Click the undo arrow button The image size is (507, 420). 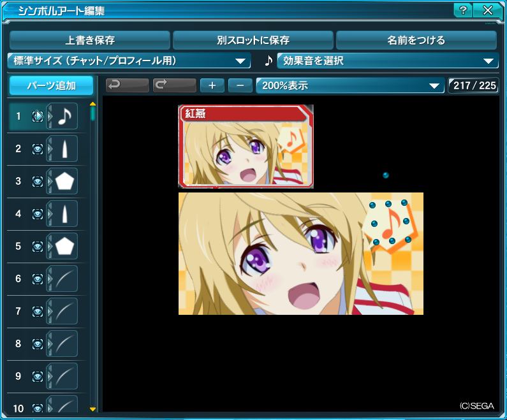coord(128,85)
